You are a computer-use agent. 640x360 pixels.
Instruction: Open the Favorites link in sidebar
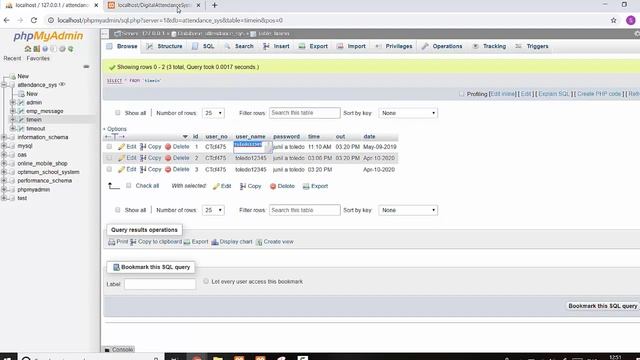pos(38,58)
